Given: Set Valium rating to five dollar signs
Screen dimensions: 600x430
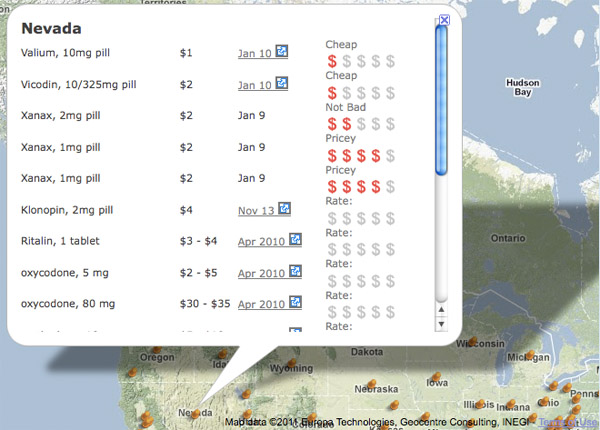Looking at the screenshot, I should coord(390,61).
